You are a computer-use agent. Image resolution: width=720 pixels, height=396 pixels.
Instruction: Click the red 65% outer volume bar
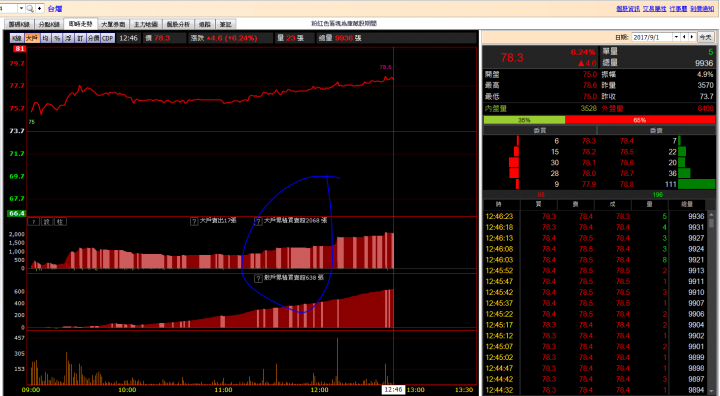coord(640,120)
